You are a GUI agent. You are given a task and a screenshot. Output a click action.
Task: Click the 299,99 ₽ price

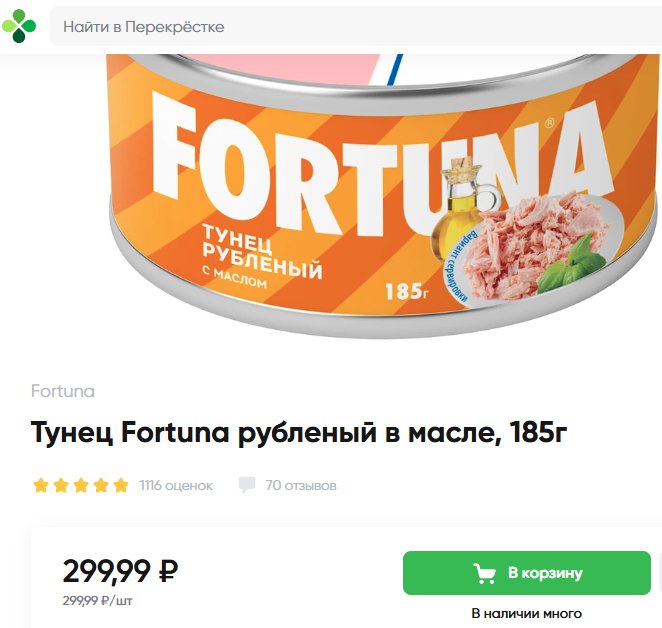[120, 571]
